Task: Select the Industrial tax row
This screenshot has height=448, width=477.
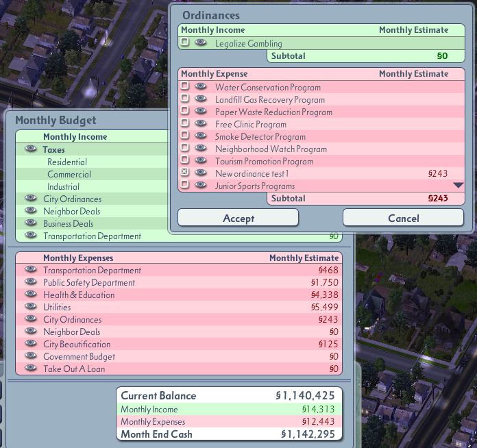Action: click(92, 186)
